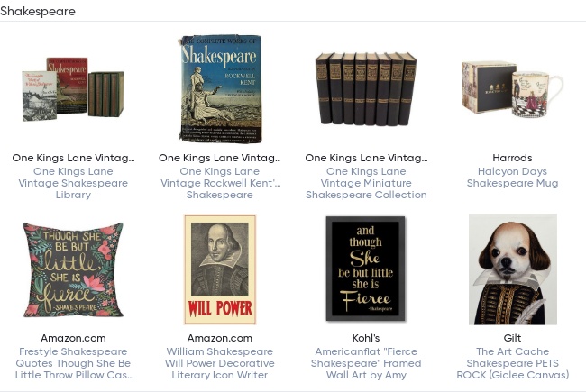
Task: Click the Frestyle Shakespeare Quotes pillow link
Action: click(73, 363)
